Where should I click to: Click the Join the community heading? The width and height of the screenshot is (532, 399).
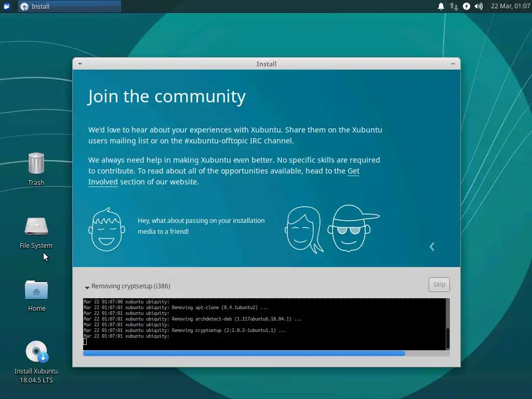click(x=167, y=97)
